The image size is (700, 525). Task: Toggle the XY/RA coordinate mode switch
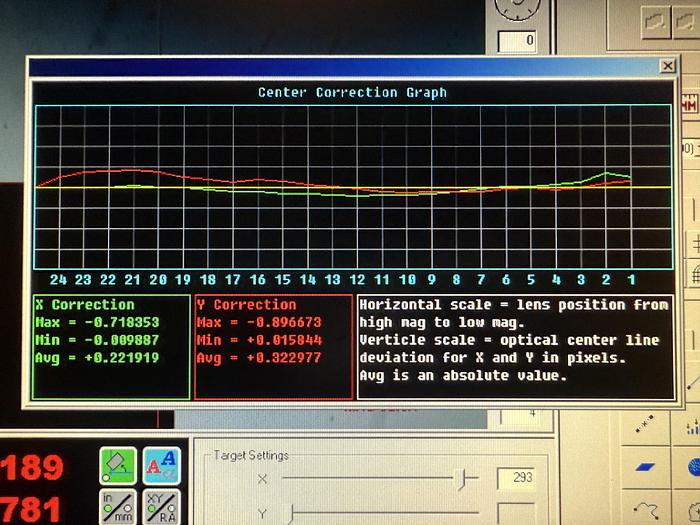(162, 507)
